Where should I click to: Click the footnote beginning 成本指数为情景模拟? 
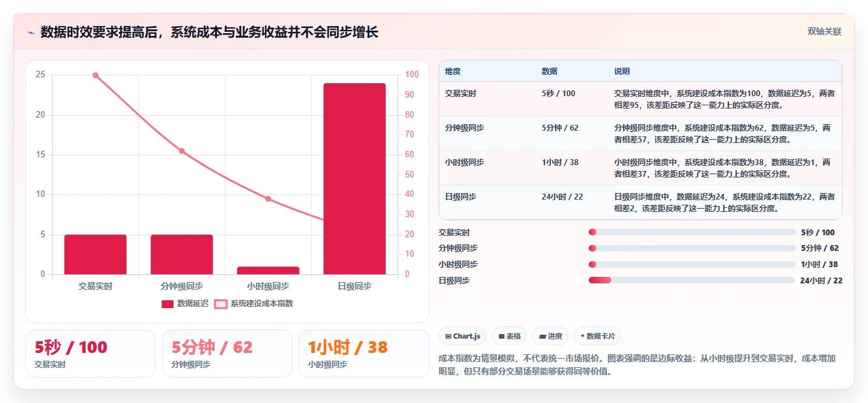pos(637,365)
